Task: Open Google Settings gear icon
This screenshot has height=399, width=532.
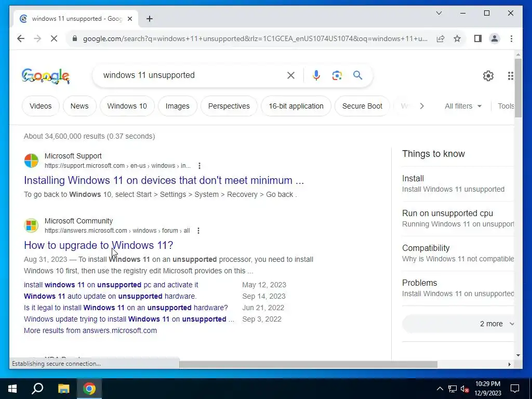Action: coord(488,76)
